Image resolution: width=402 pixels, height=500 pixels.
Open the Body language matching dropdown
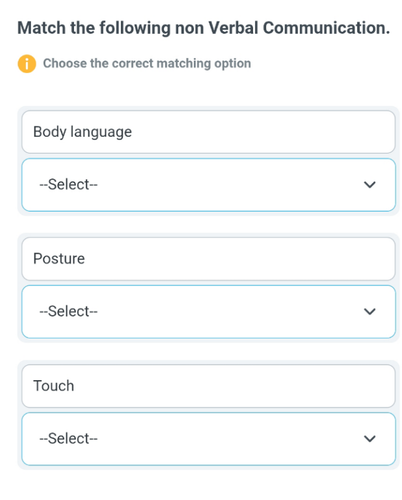click(x=209, y=185)
